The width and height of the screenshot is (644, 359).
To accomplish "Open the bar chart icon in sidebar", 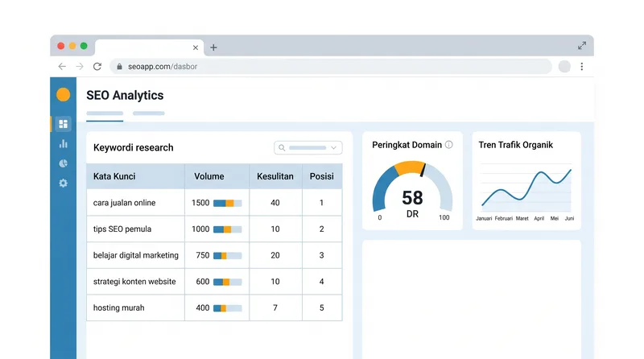I will (x=64, y=144).
